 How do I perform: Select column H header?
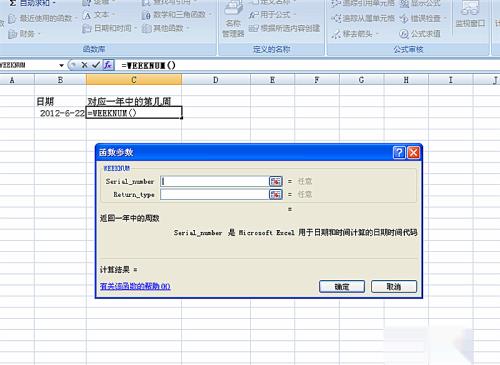406,80
